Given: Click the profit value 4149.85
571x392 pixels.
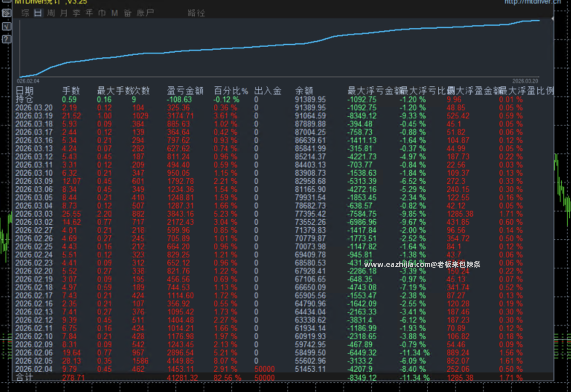Looking at the screenshot, I should pyautogui.click(x=180, y=361).
